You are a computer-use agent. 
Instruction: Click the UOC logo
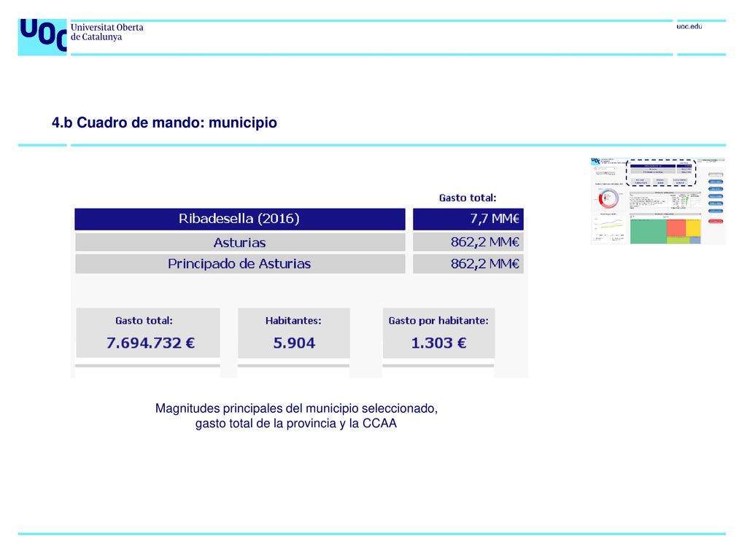pos(42,37)
